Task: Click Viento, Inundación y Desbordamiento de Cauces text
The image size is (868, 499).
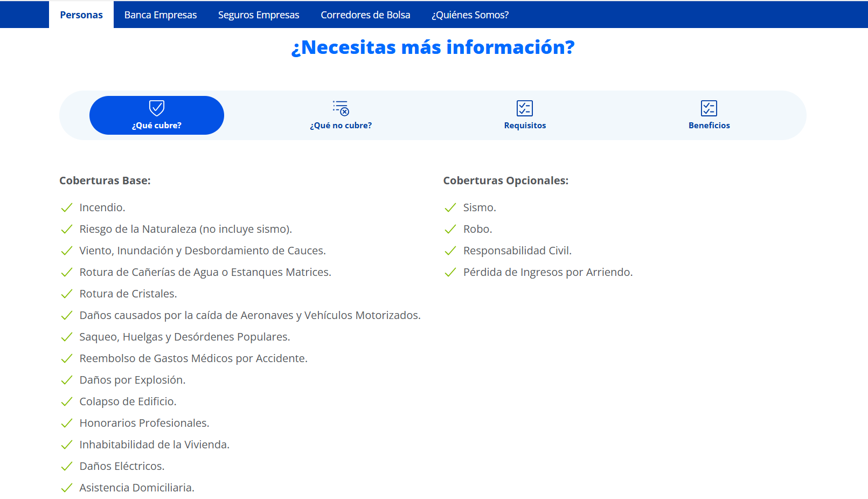Action: click(x=203, y=251)
